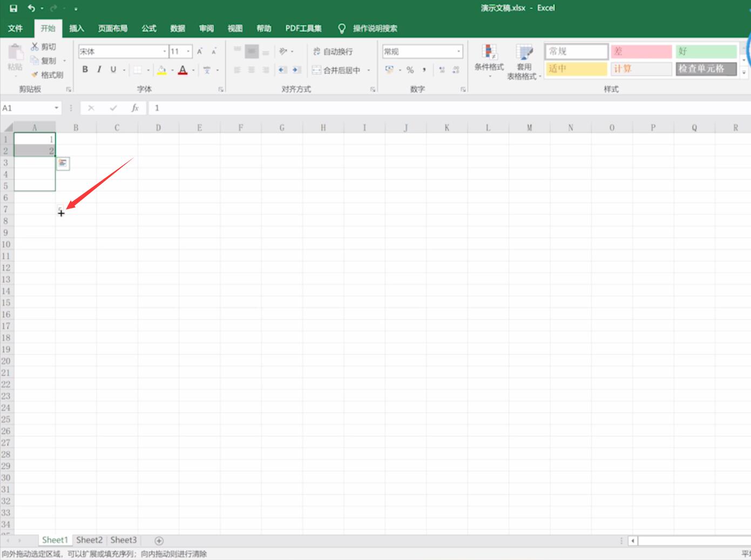Screen dimensions: 751x560
Task: Apply the 好 (good) cell style
Action: click(x=706, y=51)
